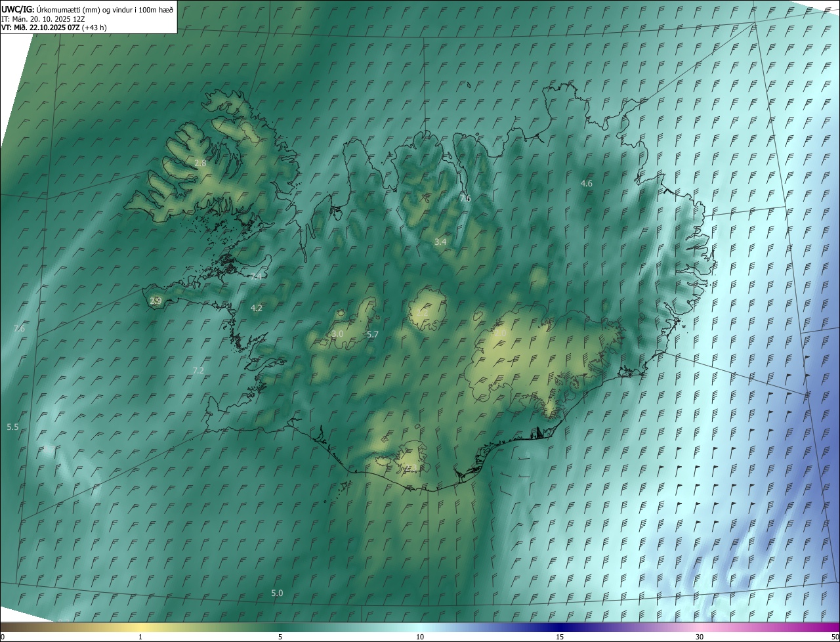Click the 5.7 value label
The width and height of the screenshot is (840, 642).
coord(373,335)
